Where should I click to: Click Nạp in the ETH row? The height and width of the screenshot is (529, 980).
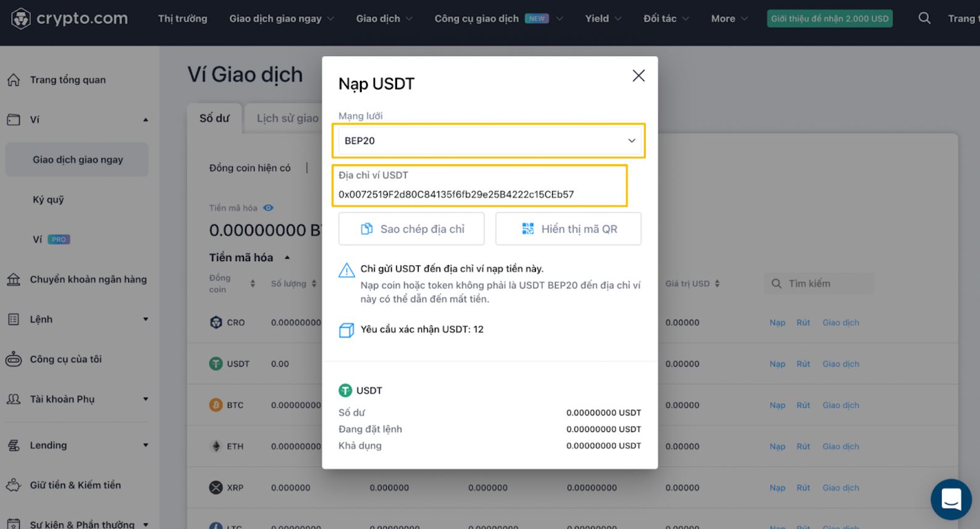coord(777,447)
